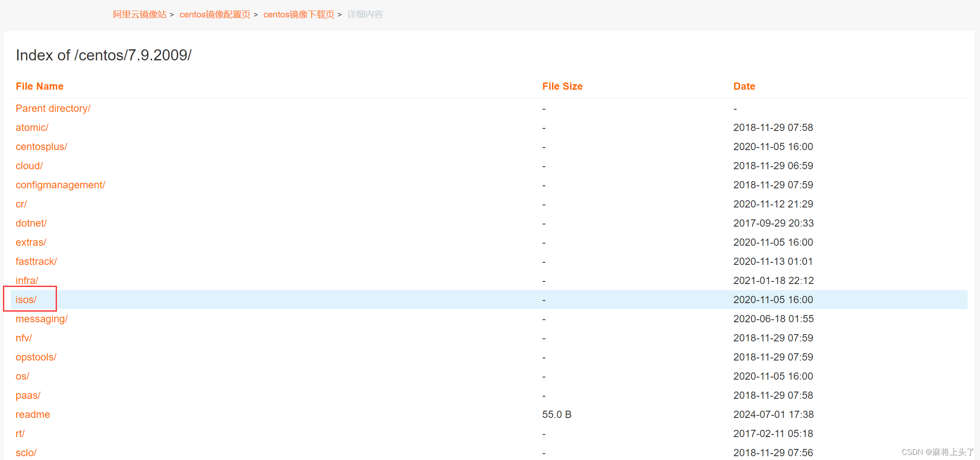Go to centos镜像配置页 breadcrumb

(x=215, y=14)
